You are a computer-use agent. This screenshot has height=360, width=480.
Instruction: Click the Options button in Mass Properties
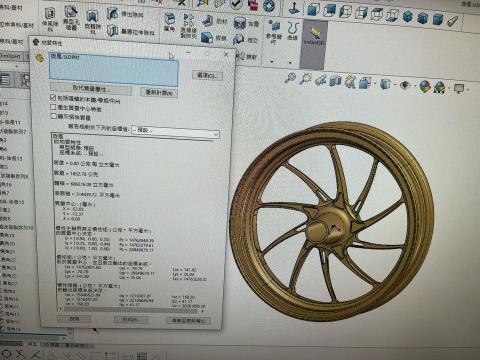point(207,75)
